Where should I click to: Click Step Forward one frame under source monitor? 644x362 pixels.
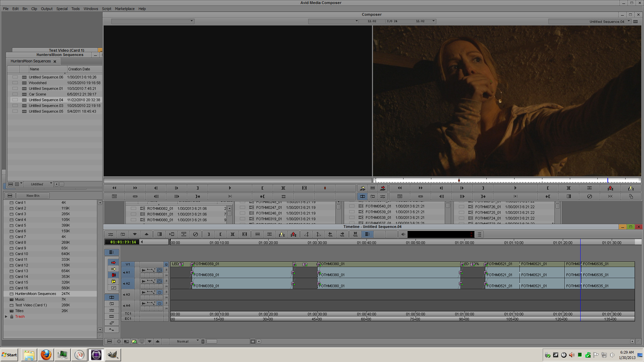(x=176, y=188)
